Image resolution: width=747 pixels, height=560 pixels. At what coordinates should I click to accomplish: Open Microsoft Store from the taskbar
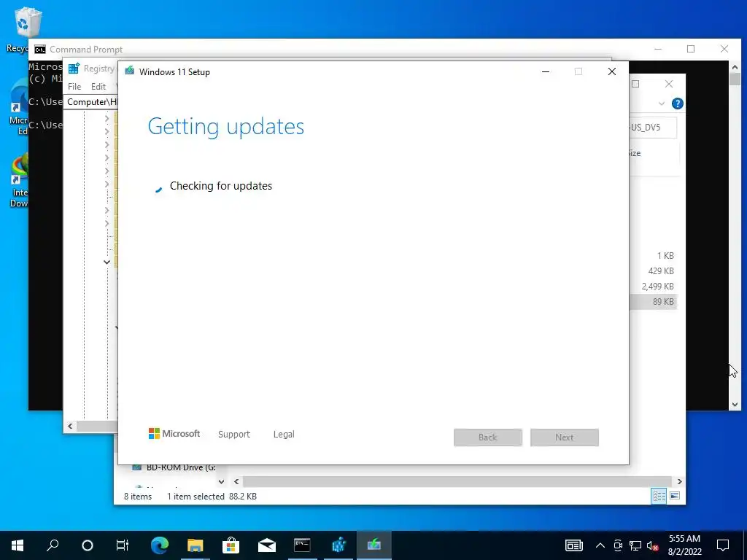point(231,545)
